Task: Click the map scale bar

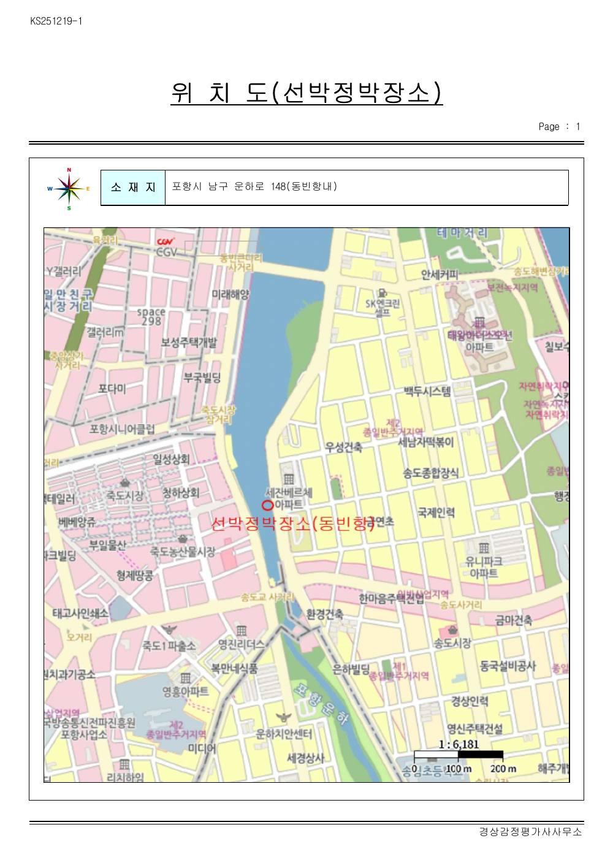Action: pos(459,755)
